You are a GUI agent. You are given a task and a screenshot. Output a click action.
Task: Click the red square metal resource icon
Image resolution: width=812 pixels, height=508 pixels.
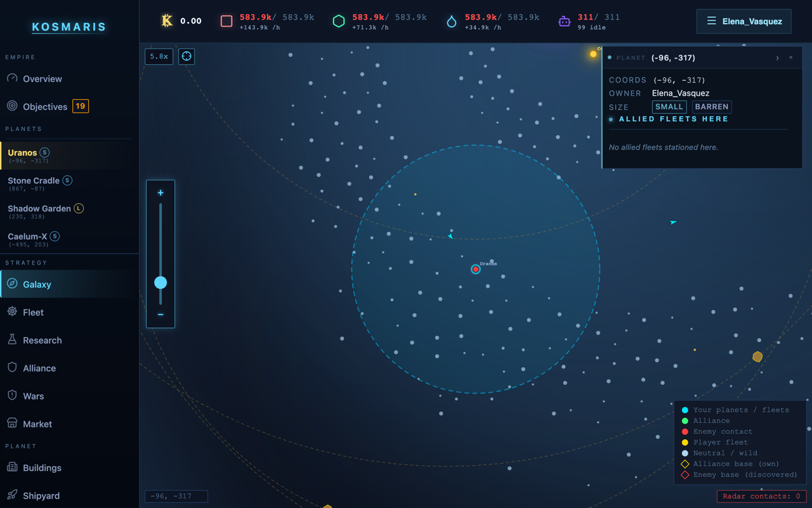226,21
